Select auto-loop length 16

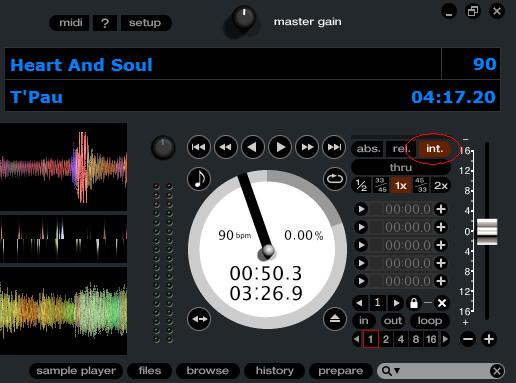(x=431, y=339)
